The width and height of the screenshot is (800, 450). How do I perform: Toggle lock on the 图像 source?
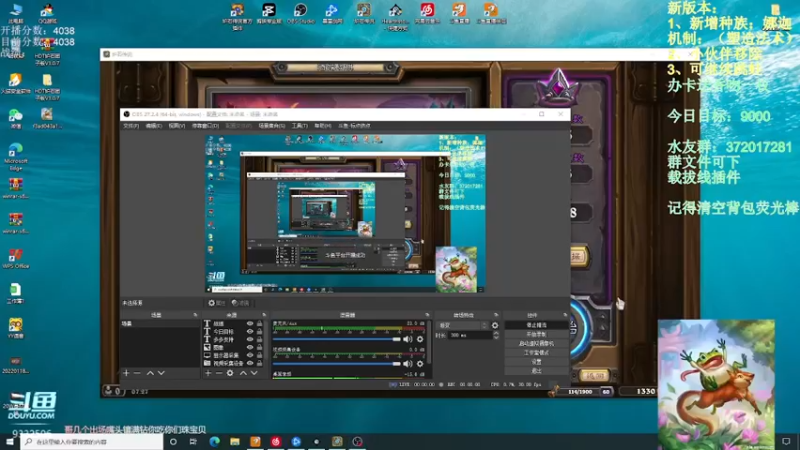coord(259,347)
